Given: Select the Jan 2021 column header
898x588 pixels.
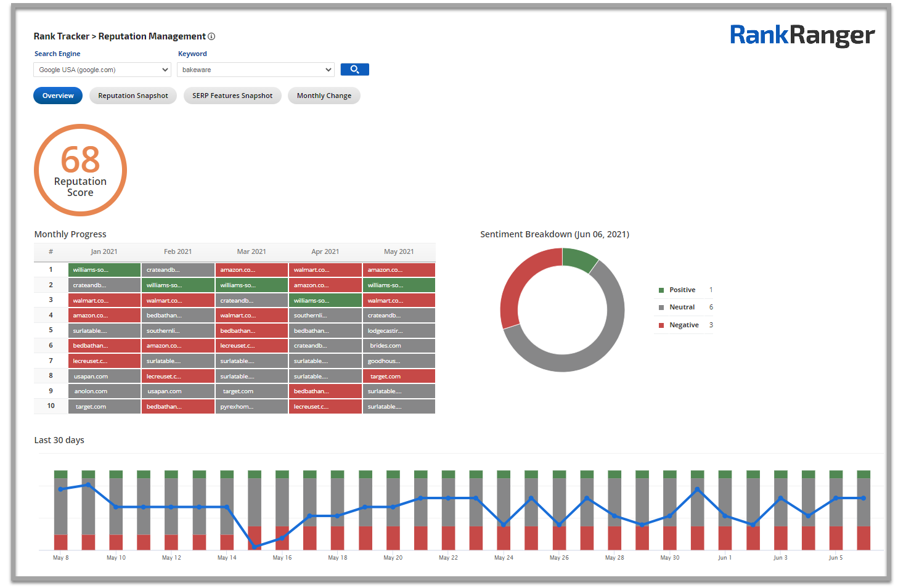Looking at the screenshot, I should pyautogui.click(x=104, y=251).
